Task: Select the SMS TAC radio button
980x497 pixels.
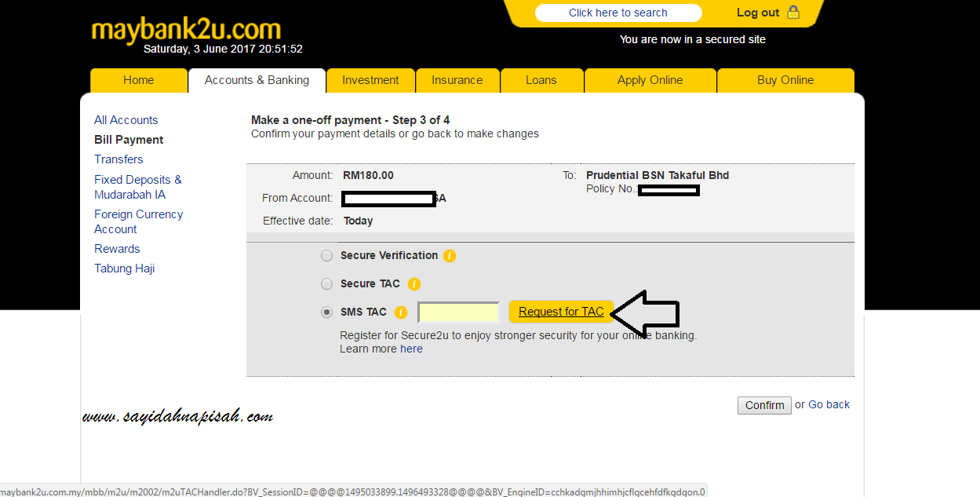Action: point(326,312)
